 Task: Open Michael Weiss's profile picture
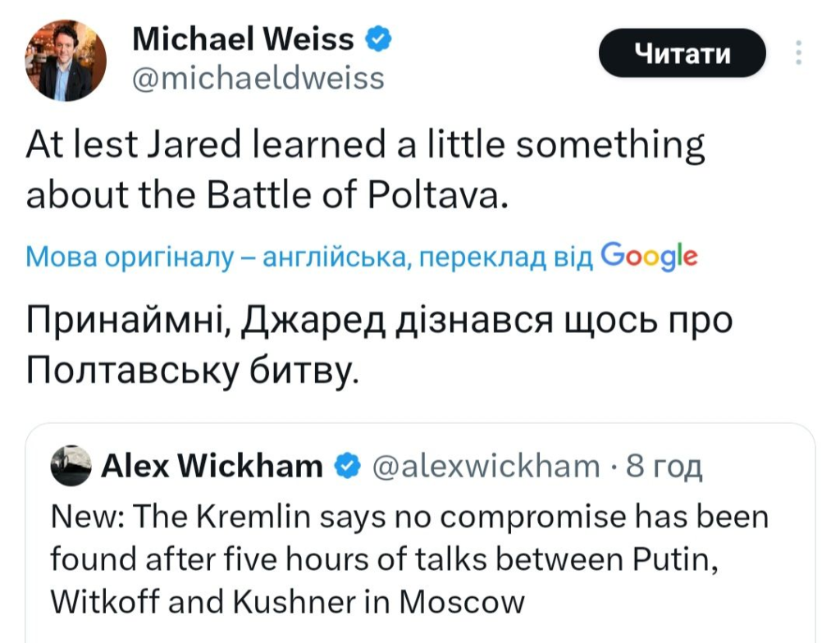tap(66, 60)
